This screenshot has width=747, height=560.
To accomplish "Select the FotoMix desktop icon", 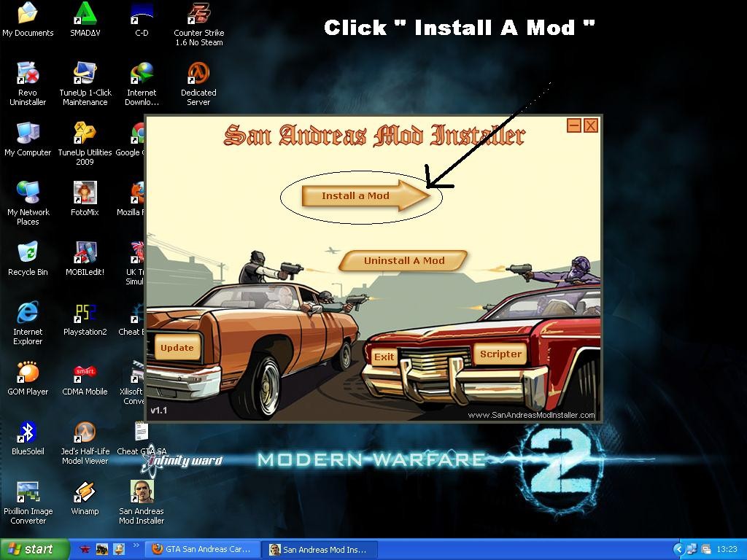I will coord(85,198).
